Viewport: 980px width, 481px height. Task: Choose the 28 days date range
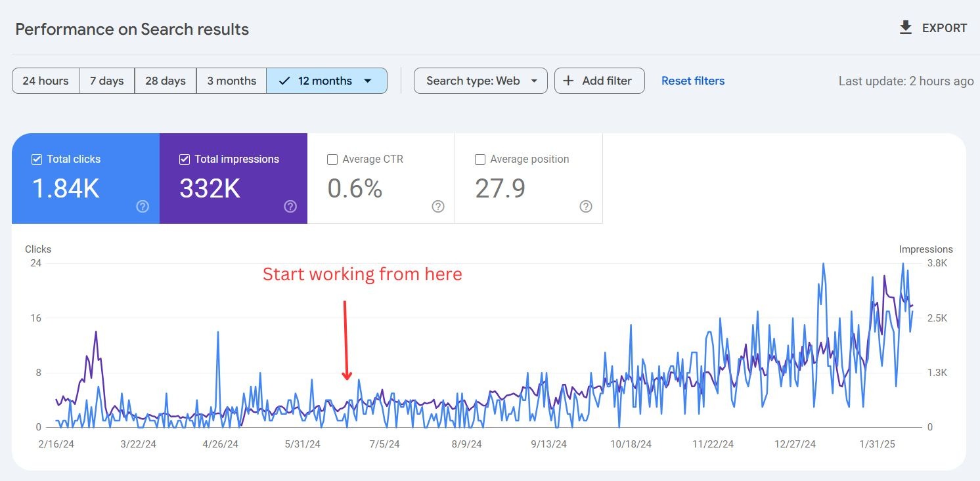click(165, 81)
